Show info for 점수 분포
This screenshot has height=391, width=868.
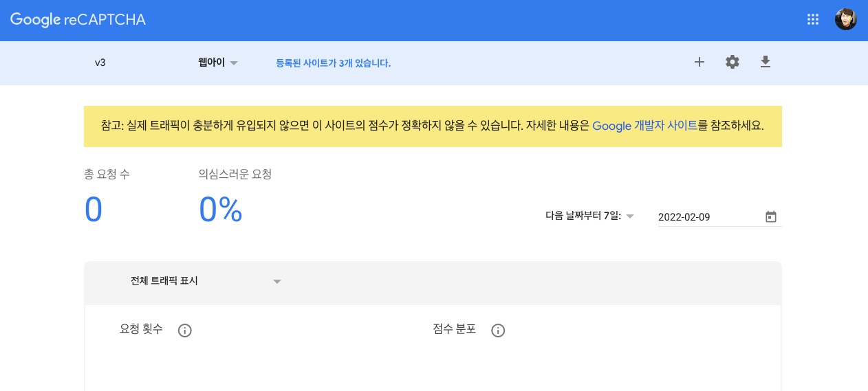coord(499,331)
